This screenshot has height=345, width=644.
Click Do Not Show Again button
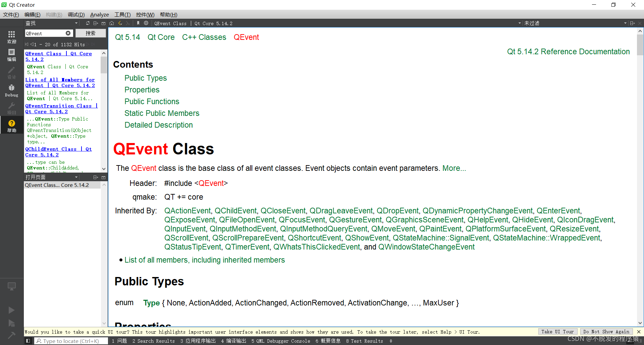pyautogui.click(x=606, y=332)
